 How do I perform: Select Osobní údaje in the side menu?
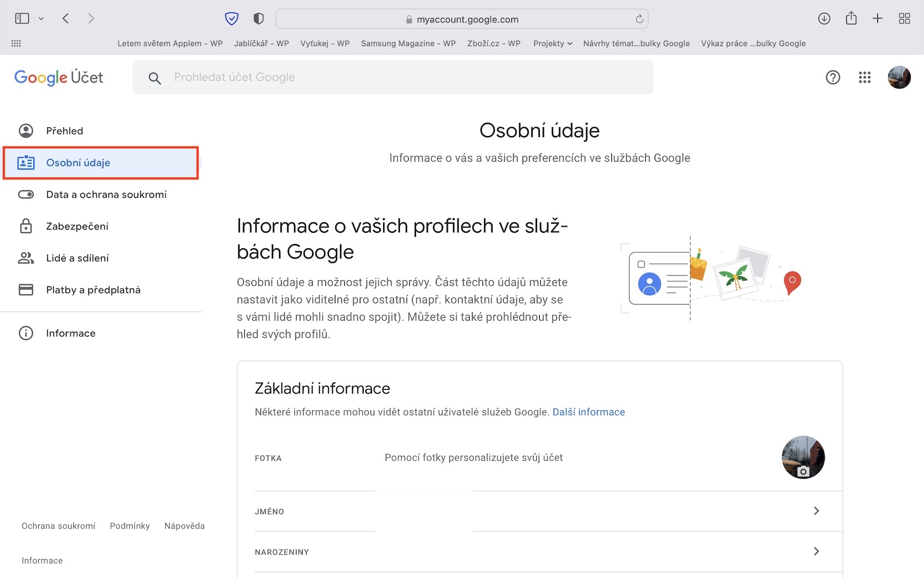coord(101,163)
